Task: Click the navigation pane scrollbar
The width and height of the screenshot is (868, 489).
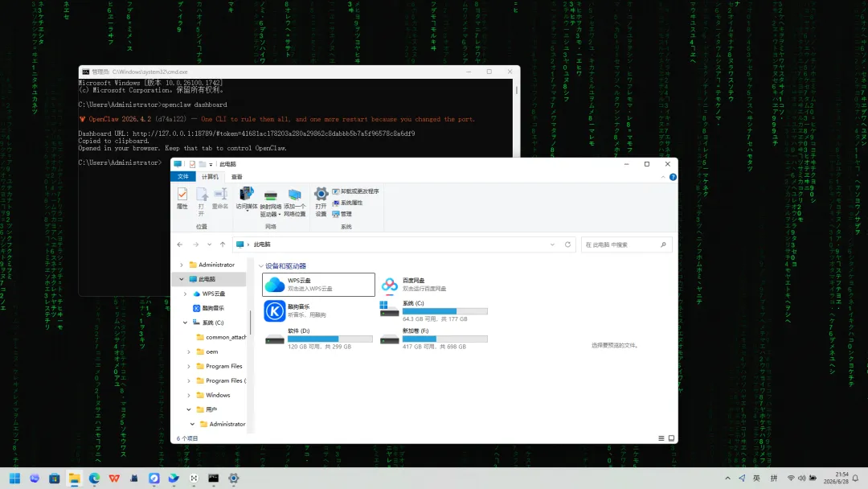Action: (x=251, y=323)
